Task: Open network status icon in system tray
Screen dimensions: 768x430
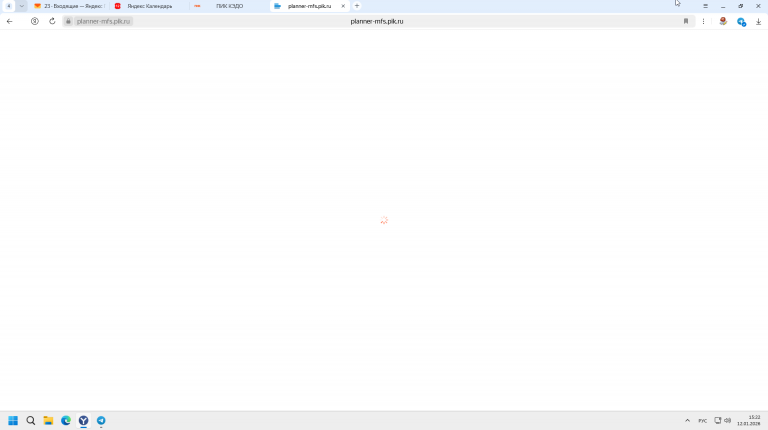Action: click(718, 421)
